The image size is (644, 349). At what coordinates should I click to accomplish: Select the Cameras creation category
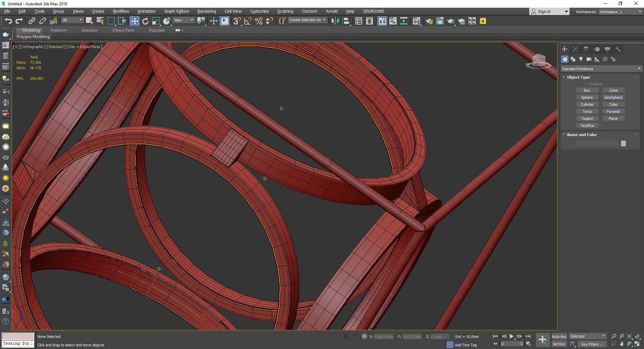click(x=589, y=59)
